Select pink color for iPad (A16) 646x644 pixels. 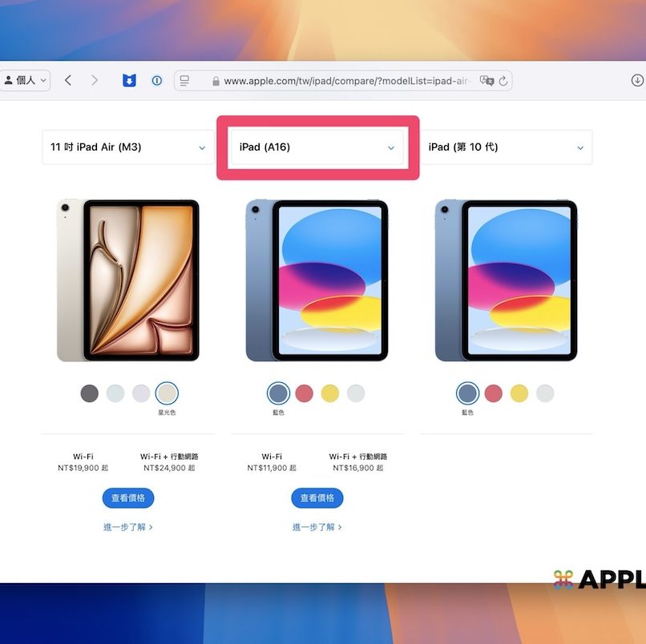click(304, 393)
